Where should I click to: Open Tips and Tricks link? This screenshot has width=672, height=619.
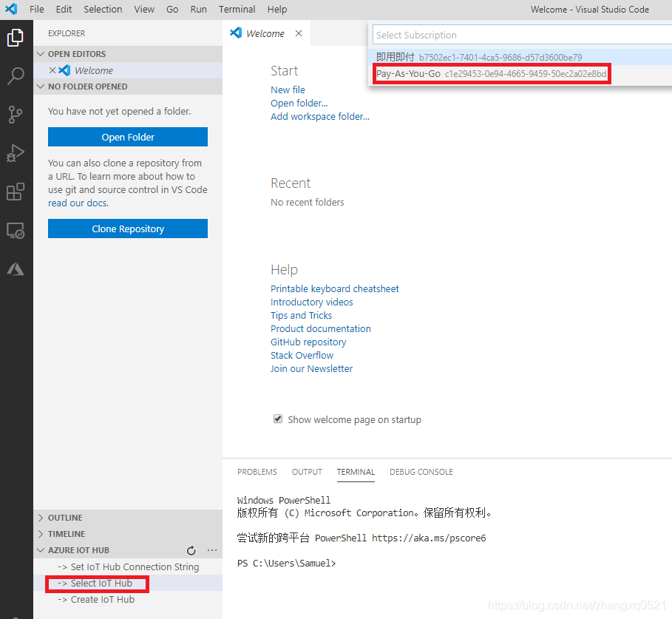coord(301,316)
